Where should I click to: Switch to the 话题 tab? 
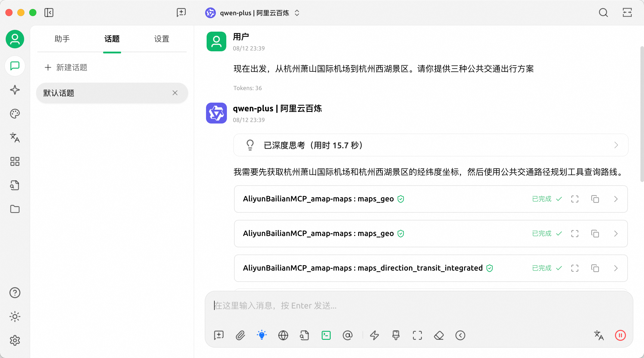coord(112,39)
